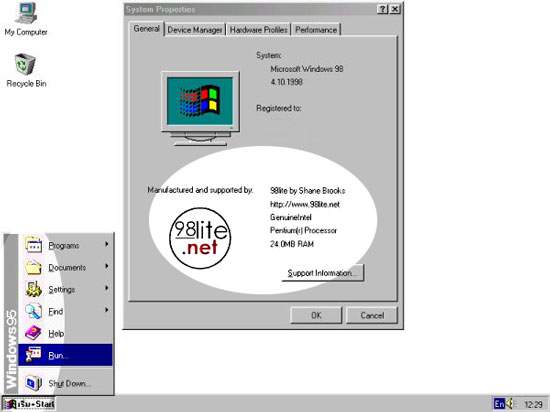Click the http://www.98lite.net text
The height and width of the screenshot is (412, 550).
(305, 204)
